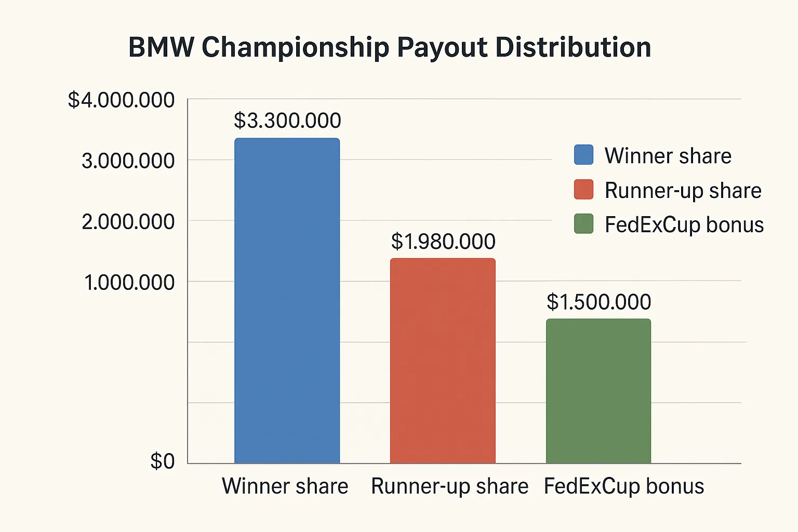Click the $3.300.000 data label
The width and height of the screenshot is (798, 532).
point(287,121)
